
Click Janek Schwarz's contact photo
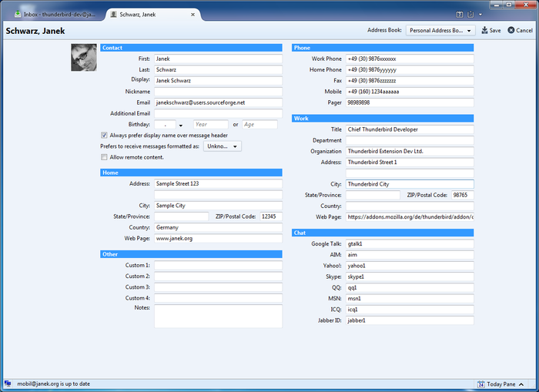pyautogui.click(x=84, y=58)
